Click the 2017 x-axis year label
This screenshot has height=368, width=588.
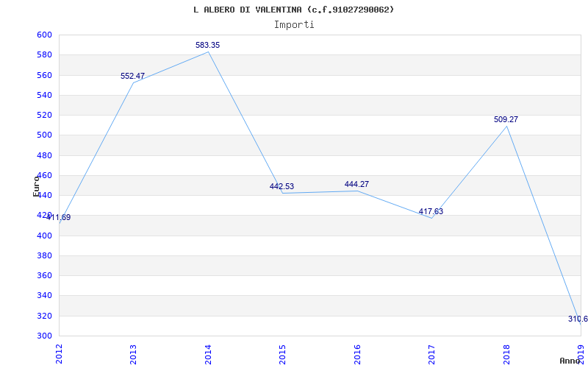coord(431,354)
